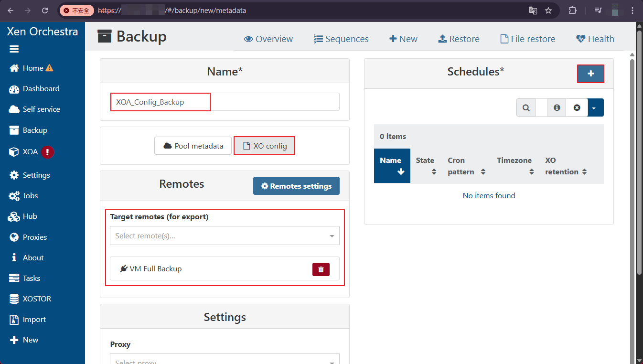Open the Proxies page
The height and width of the screenshot is (364, 643).
coord(28,237)
